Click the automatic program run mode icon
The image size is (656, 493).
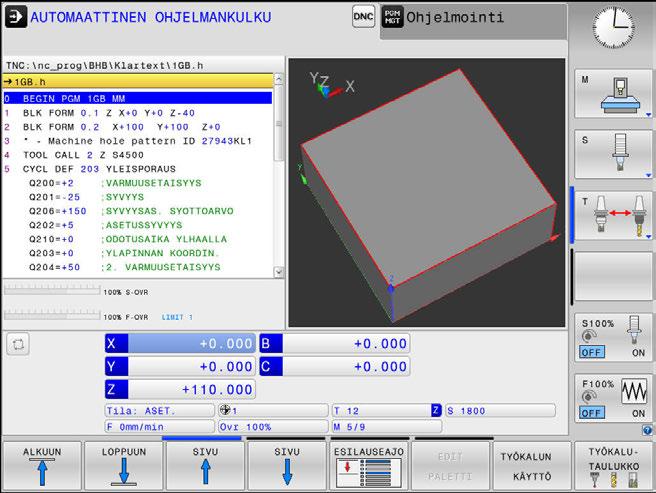(16, 17)
